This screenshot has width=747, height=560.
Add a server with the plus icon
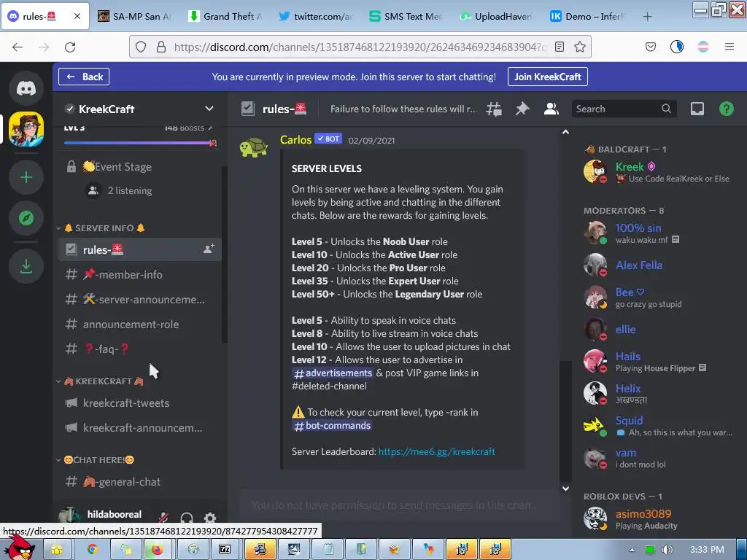(x=26, y=177)
